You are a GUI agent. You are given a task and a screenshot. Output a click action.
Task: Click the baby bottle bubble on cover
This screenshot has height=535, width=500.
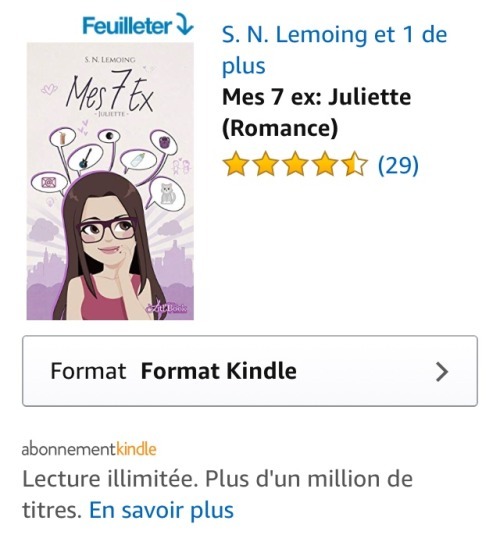click(x=138, y=160)
